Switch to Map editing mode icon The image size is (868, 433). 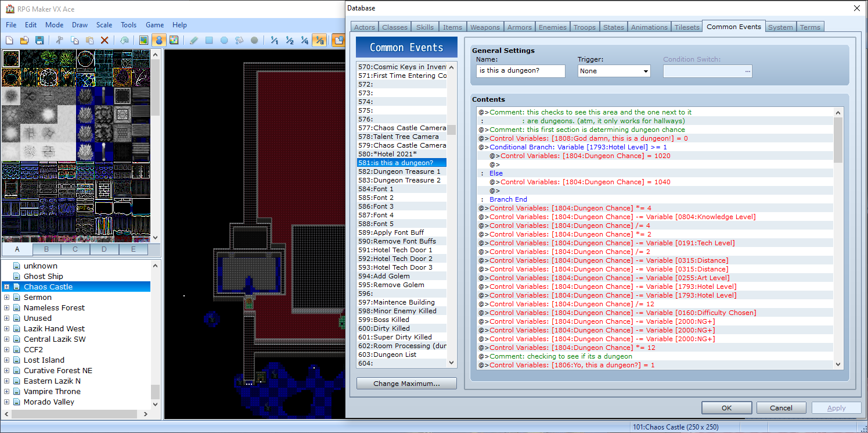pos(144,40)
